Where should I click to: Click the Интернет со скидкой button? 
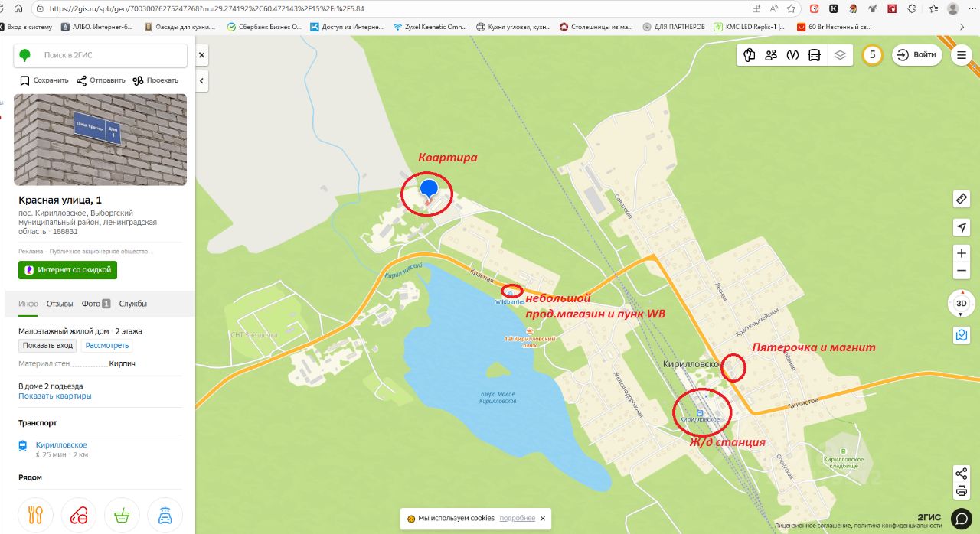[x=68, y=270]
